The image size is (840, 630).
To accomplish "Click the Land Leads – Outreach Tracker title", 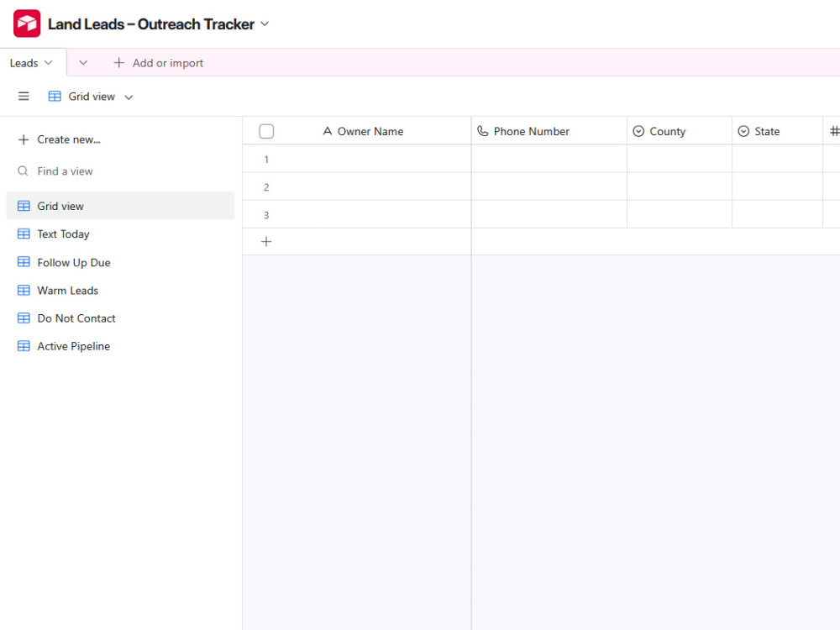I will 151,24.
